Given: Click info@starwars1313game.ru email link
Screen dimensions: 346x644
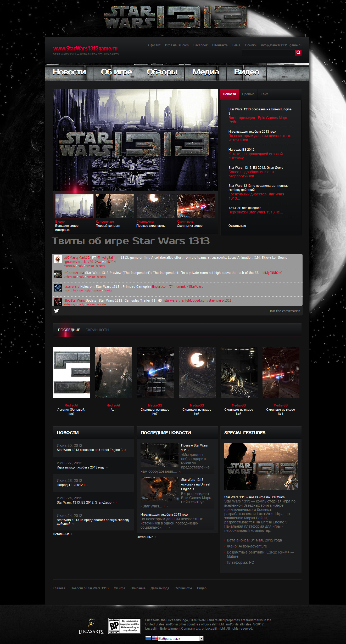Looking at the screenshot, I should [281, 45].
